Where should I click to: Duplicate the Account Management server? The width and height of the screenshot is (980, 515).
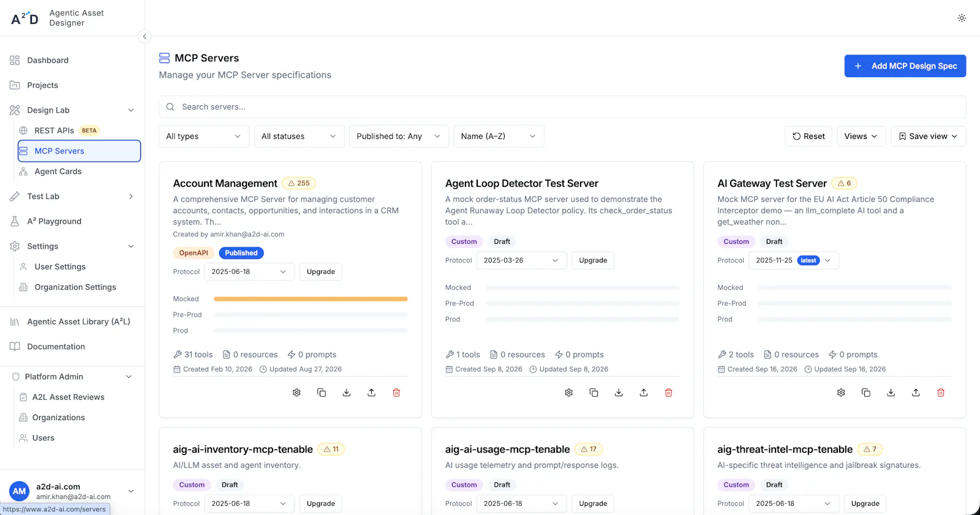click(322, 393)
